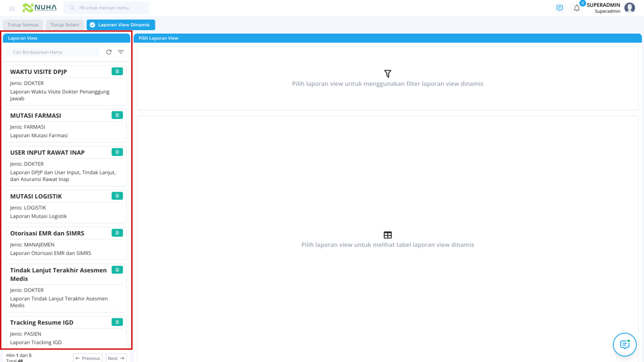Open the MUTASI FARMASI report icon
This screenshot has height=362, width=644.
pos(117,115)
